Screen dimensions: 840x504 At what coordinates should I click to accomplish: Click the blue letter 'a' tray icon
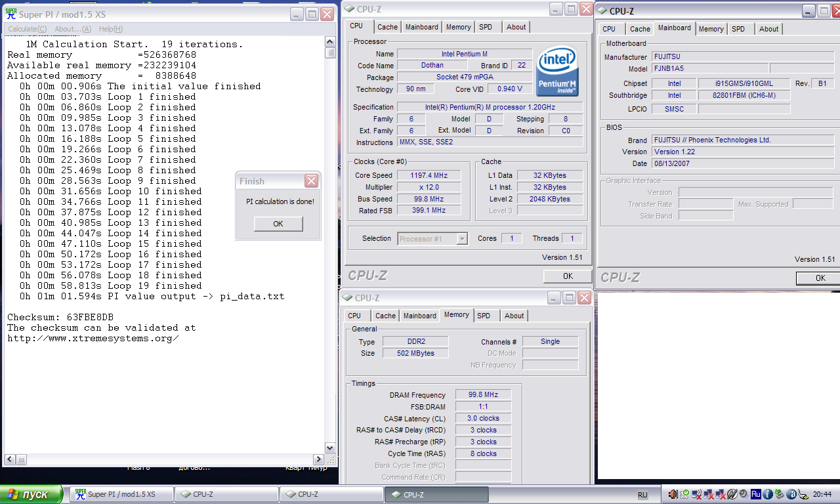tap(791, 494)
